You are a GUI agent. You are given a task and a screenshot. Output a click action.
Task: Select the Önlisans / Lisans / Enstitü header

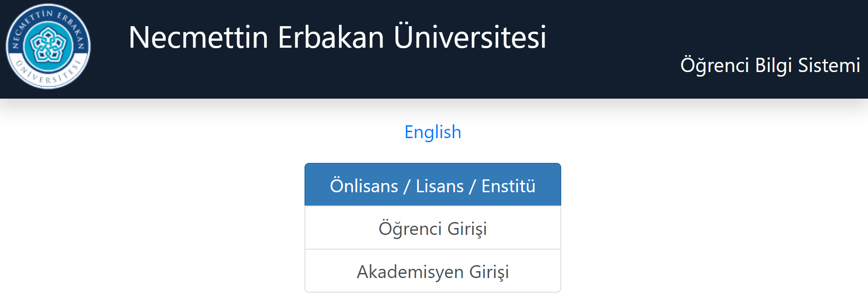(x=433, y=186)
